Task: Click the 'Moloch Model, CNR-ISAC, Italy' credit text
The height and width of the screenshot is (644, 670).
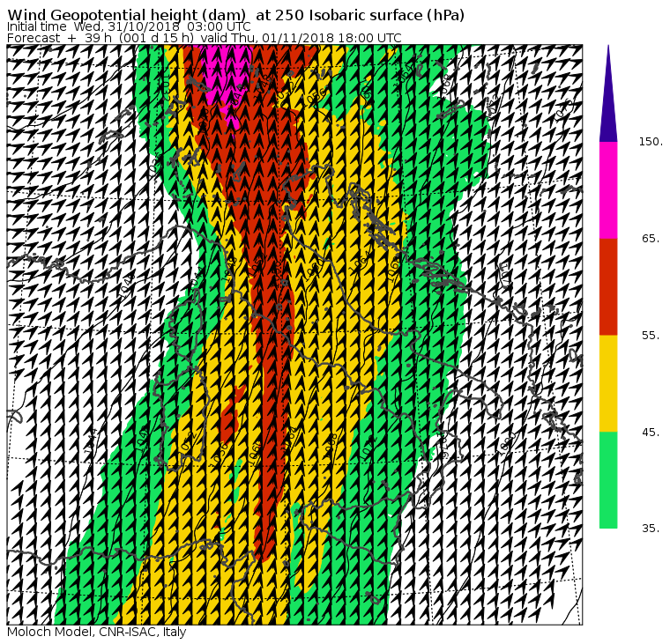Action: 97,632
